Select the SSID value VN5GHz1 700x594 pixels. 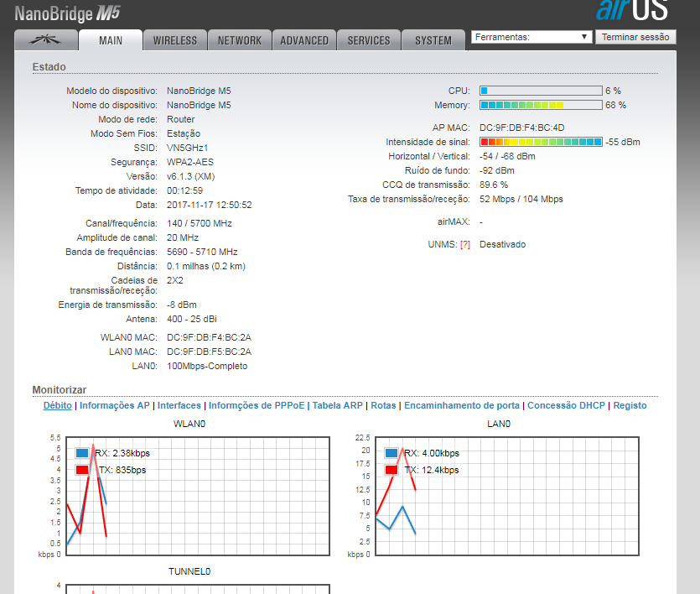188,148
